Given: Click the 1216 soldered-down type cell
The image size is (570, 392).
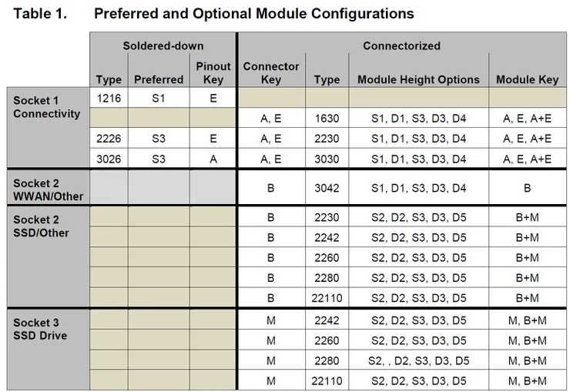Looking at the screenshot, I should point(109,98).
